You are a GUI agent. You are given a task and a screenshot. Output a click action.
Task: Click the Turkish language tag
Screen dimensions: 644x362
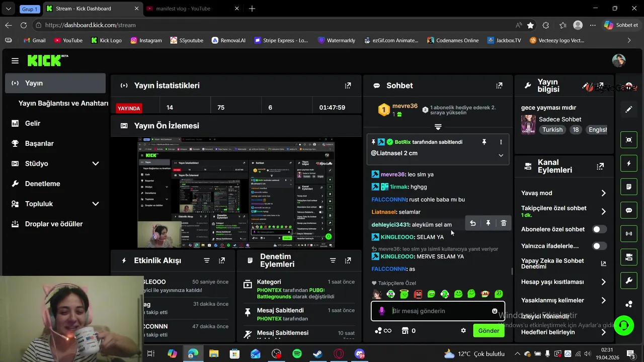click(x=552, y=130)
